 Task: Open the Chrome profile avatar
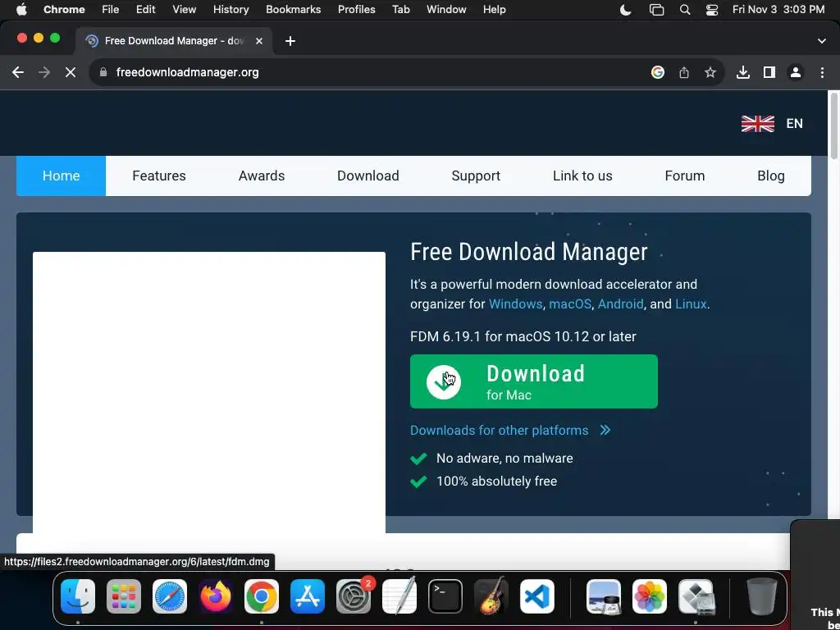coord(796,72)
